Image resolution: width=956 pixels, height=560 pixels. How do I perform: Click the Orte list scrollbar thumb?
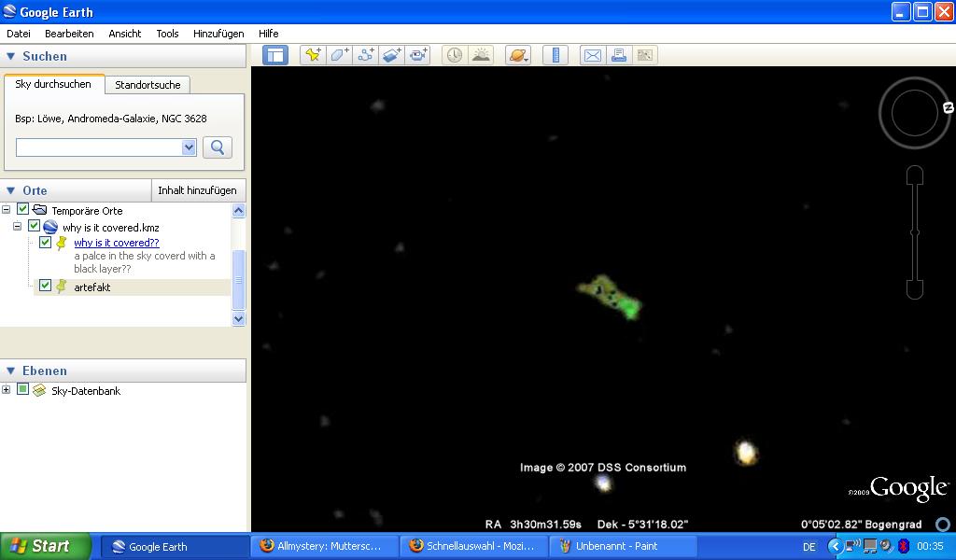click(x=238, y=280)
